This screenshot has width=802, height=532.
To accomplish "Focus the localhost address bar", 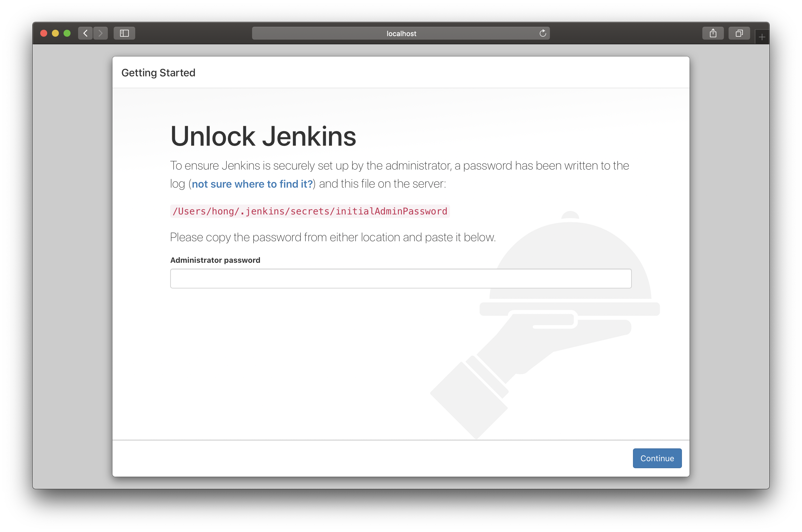I will pyautogui.click(x=400, y=33).
